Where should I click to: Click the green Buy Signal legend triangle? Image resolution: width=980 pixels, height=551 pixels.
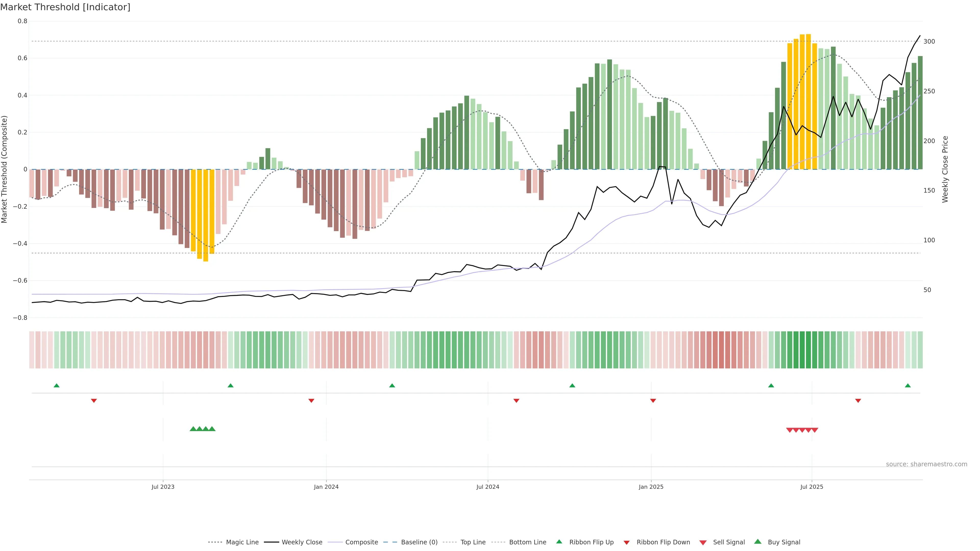[x=758, y=542]
